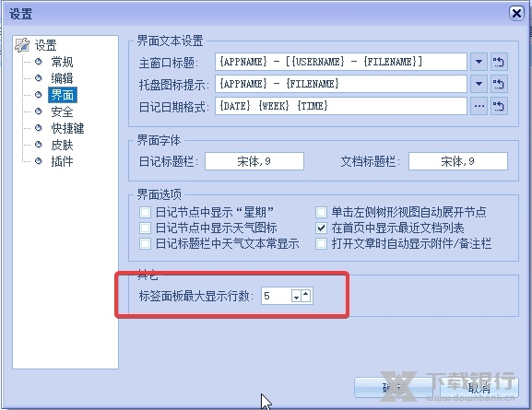Click the 取消 (Cancel) button
This screenshot has height=410, width=532.
coord(479,387)
